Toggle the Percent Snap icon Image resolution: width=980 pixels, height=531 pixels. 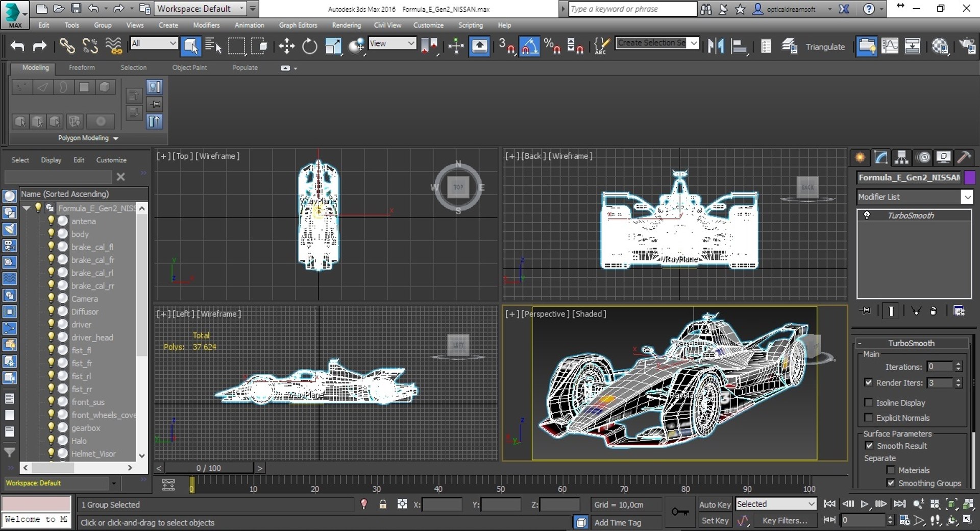(x=552, y=46)
